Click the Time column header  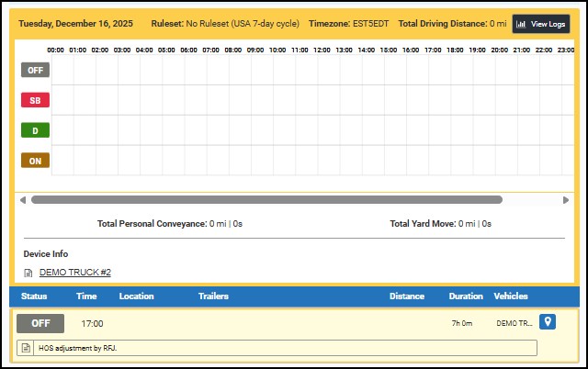coord(86,296)
